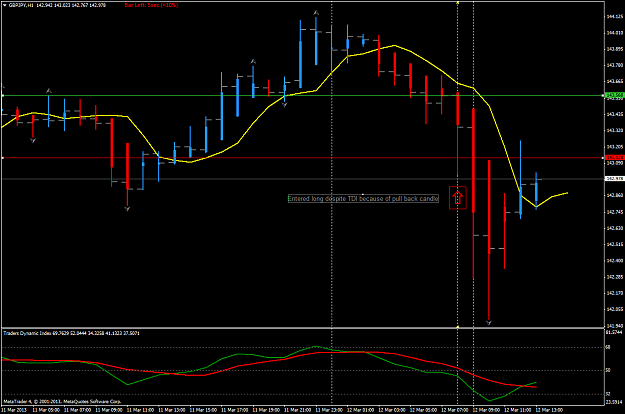Click price scale label 142.515
625x414 pixels.
pyautogui.click(x=615, y=244)
